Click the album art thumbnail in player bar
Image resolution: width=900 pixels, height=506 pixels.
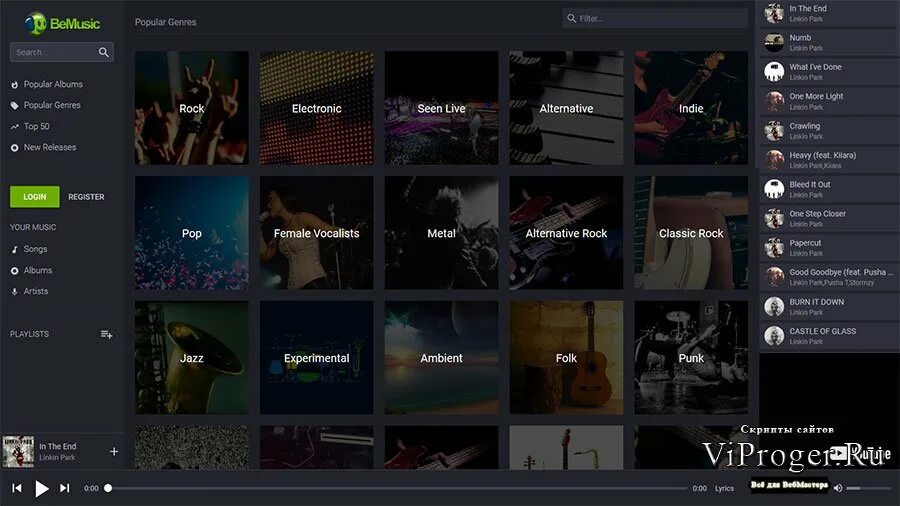point(18,451)
